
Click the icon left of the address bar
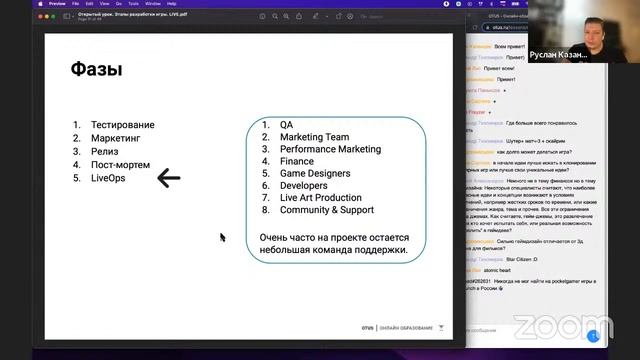475,27
